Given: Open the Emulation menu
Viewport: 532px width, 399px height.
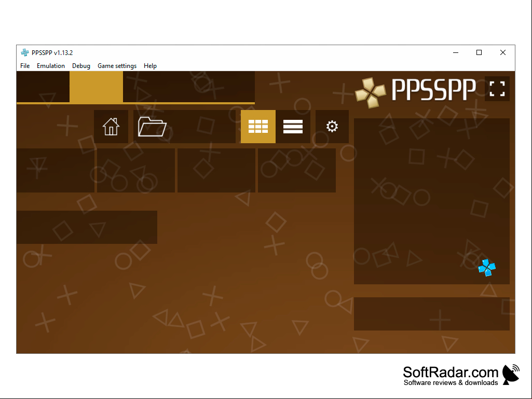Looking at the screenshot, I should pos(51,66).
